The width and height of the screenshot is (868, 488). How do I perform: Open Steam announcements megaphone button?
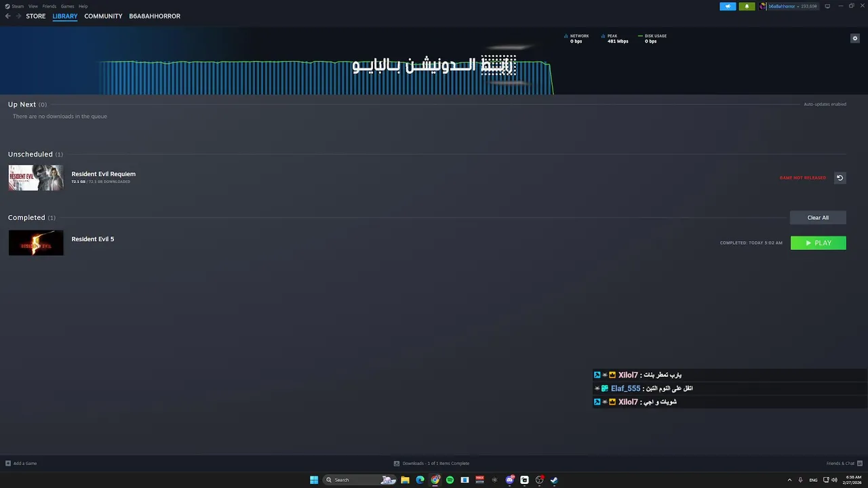point(728,6)
